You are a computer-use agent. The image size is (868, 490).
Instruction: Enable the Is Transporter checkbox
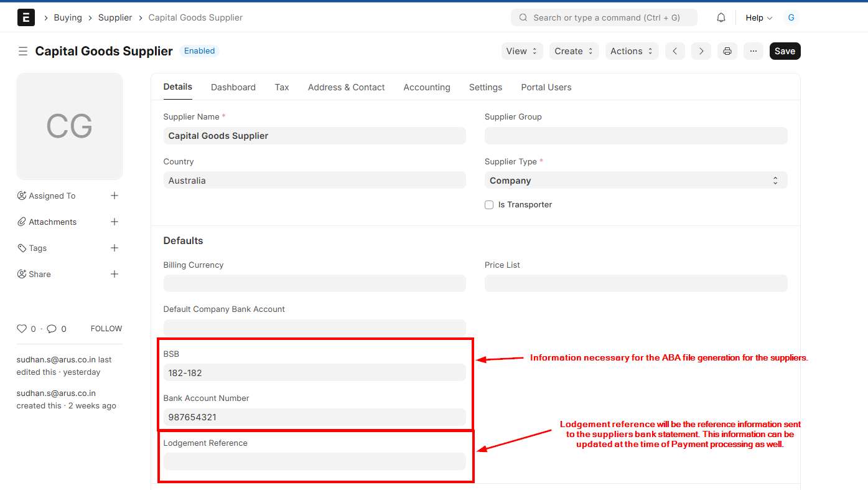[x=489, y=205]
